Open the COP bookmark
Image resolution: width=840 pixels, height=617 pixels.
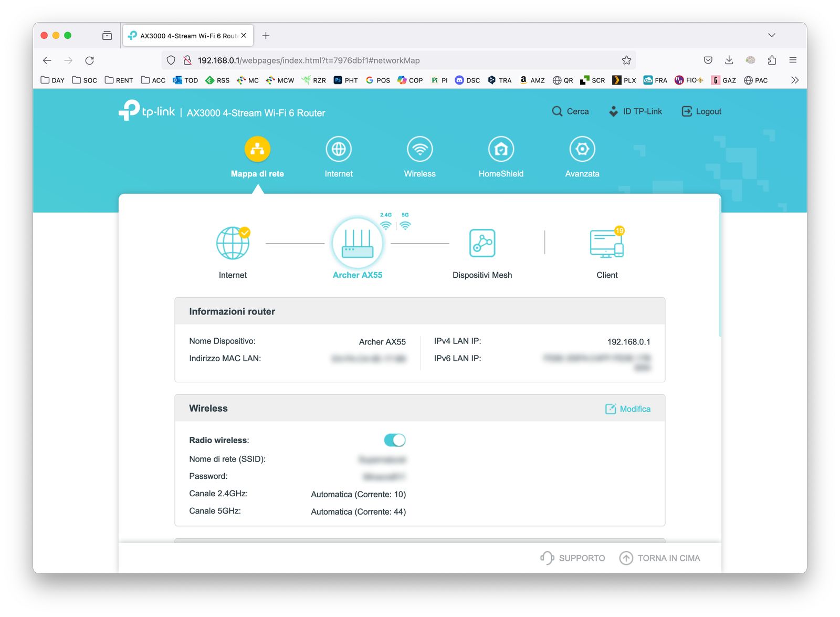(x=410, y=80)
